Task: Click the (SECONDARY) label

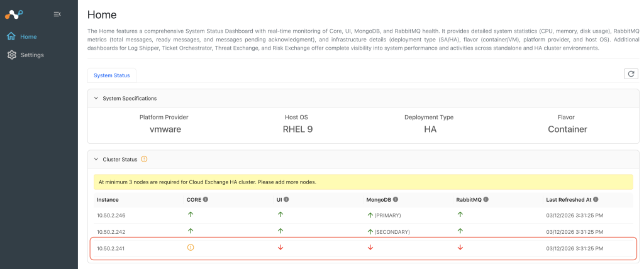Action: (392, 232)
